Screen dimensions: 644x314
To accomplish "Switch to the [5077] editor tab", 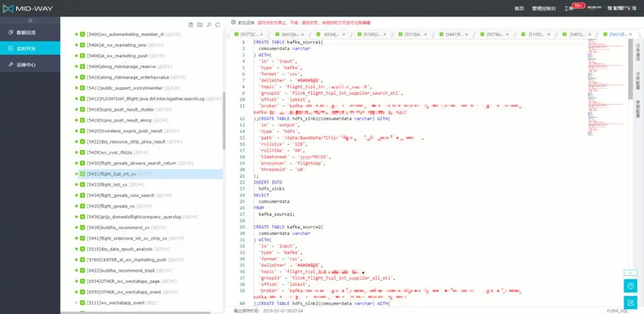I will point(249,35).
